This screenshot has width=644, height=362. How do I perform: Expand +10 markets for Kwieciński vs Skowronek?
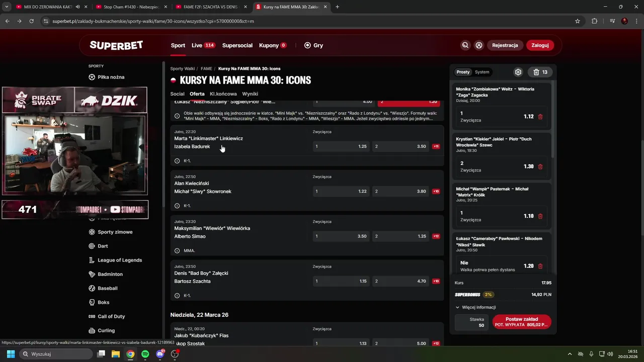pos(436,191)
